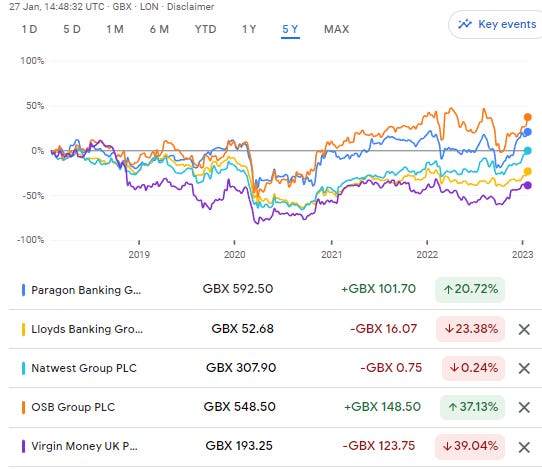Click the -GBX 16.07 change value
The width and height of the screenshot is (542, 469).
pos(384,329)
